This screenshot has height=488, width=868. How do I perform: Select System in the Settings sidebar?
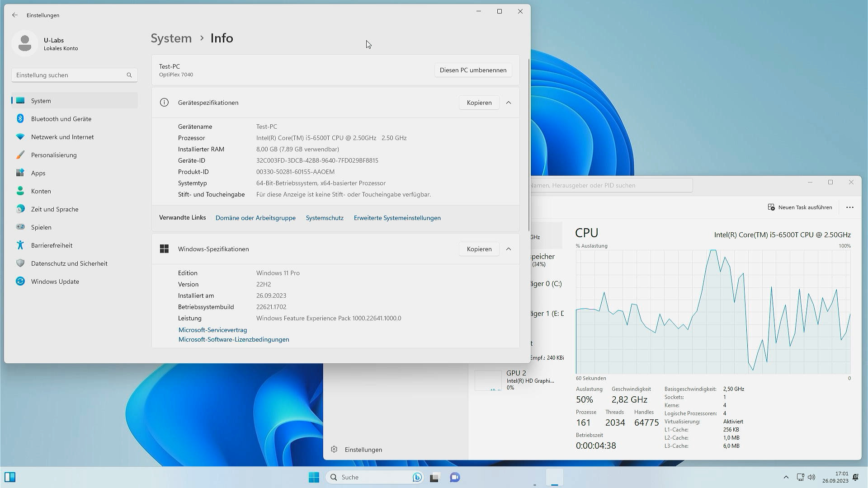75,100
